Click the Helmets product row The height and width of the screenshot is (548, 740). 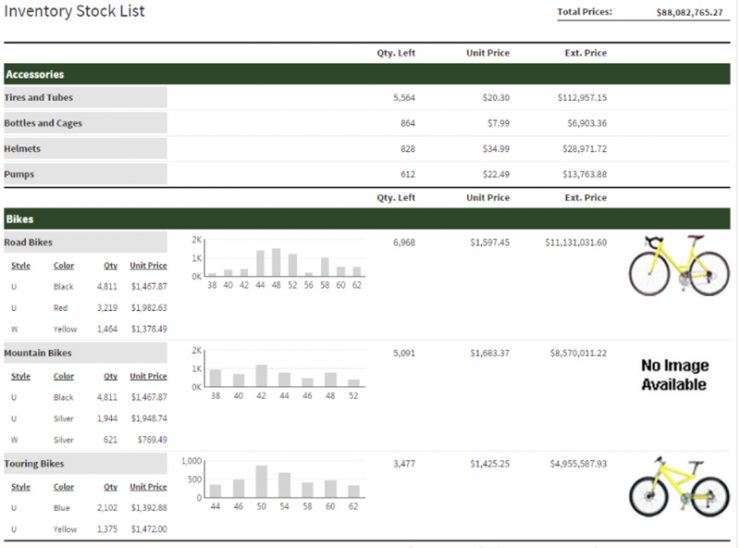click(x=23, y=149)
